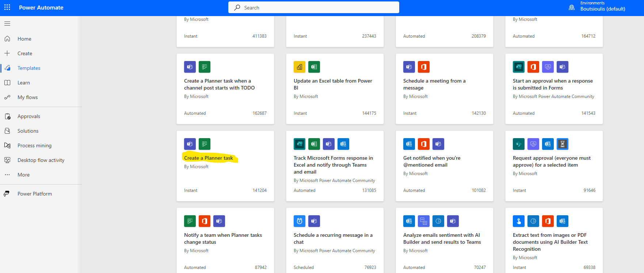This screenshot has width=644, height=273.
Task: Click hourglass icon on Request approval card
Action: (x=563, y=144)
